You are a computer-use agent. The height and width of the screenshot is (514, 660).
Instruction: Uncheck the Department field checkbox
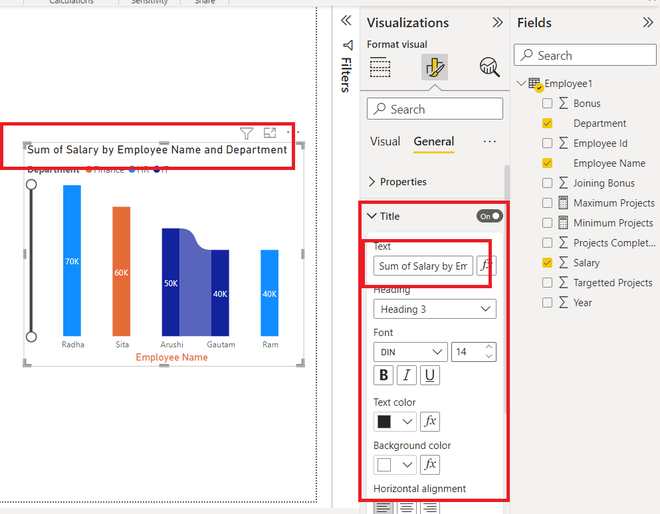pos(547,123)
